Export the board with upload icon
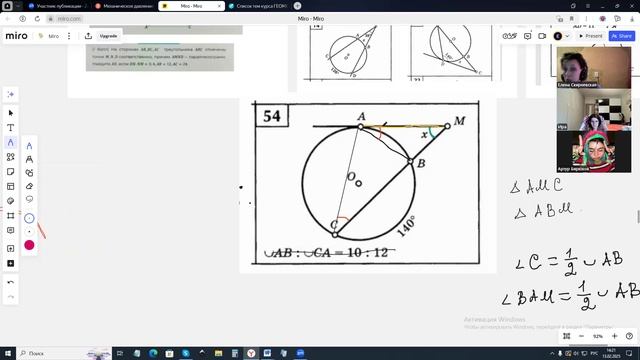Screen dimensions: 640x360 [88, 36]
